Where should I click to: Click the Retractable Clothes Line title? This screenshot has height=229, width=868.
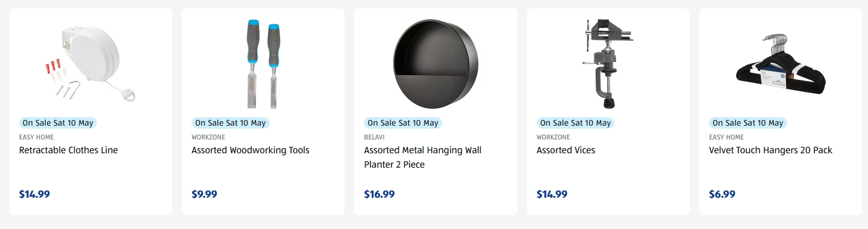tap(69, 150)
